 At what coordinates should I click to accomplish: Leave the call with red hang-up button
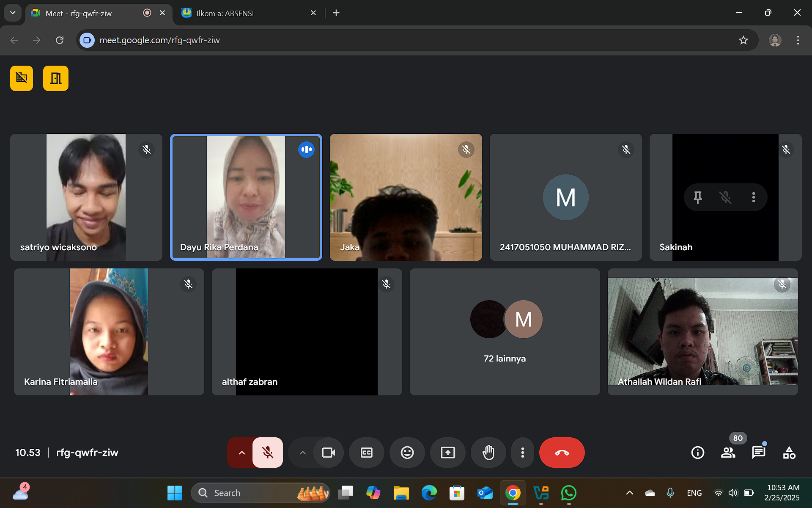coord(562,453)
